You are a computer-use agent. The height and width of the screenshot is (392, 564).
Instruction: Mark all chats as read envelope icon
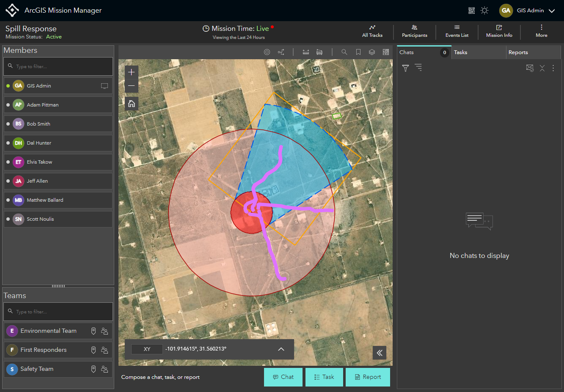tap(529, 68)
